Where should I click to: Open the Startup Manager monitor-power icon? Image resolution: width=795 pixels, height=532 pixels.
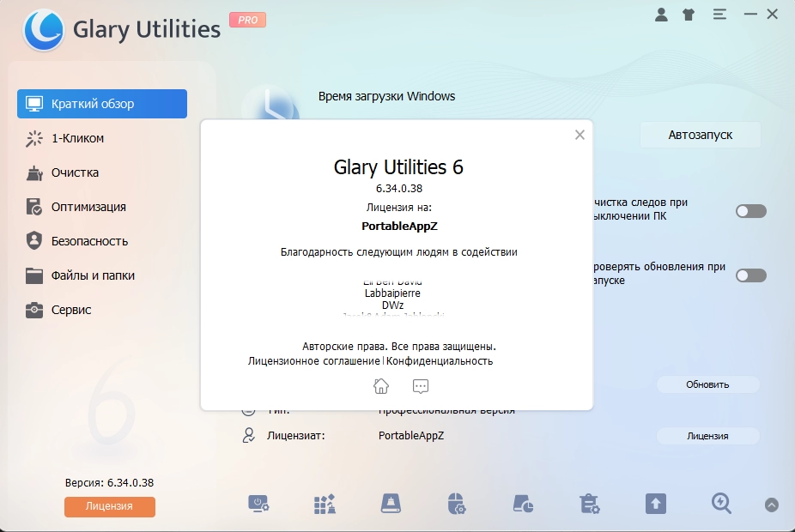click(x=258, y=505)
